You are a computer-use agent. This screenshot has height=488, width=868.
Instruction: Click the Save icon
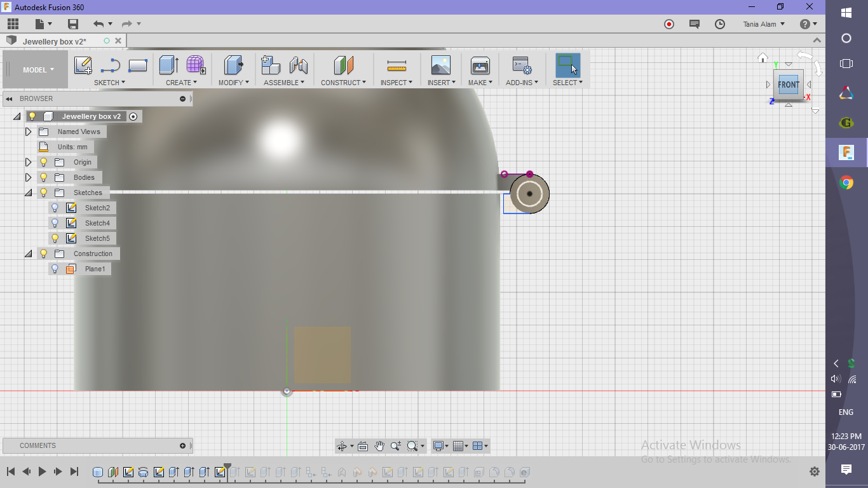pyautogui.click(x=73, y=24)
